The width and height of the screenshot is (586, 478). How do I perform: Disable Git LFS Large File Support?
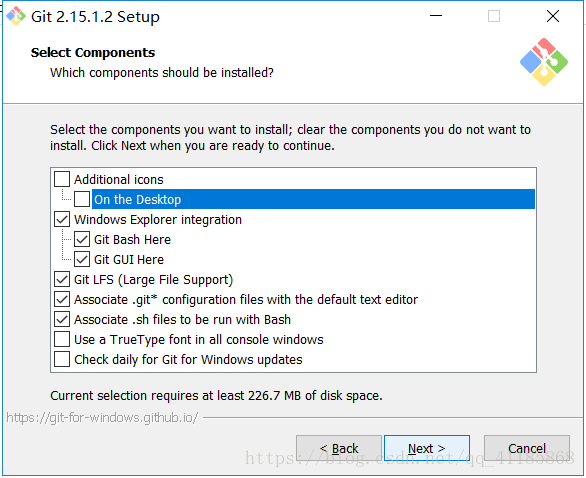62,279
